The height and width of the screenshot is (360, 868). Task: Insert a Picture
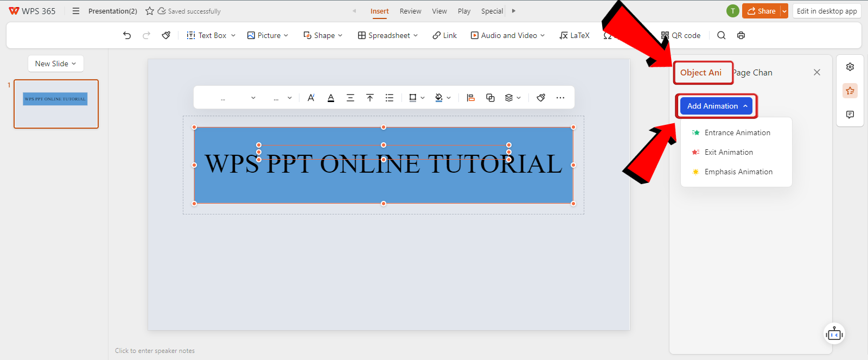click(x=264, y=35)
